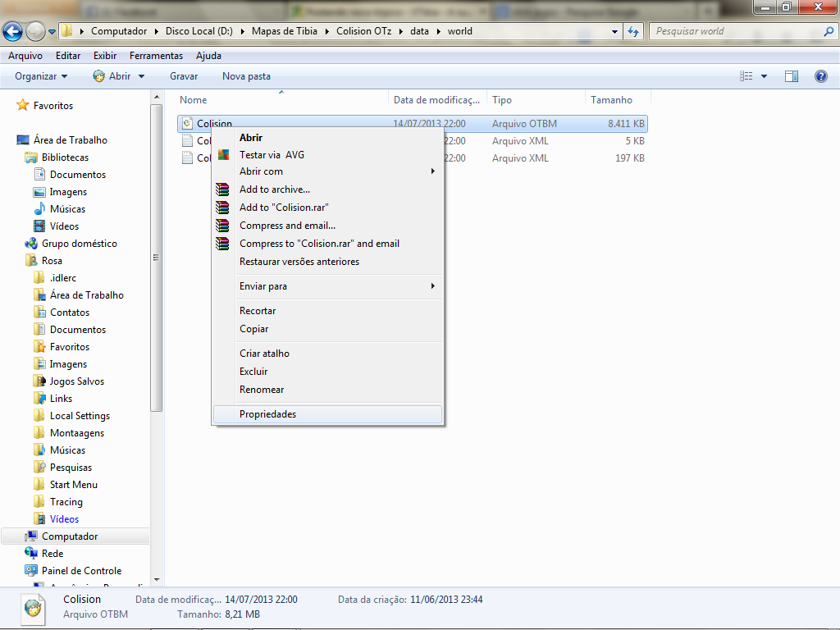Select Copiar in the context menu

(328, 329)
